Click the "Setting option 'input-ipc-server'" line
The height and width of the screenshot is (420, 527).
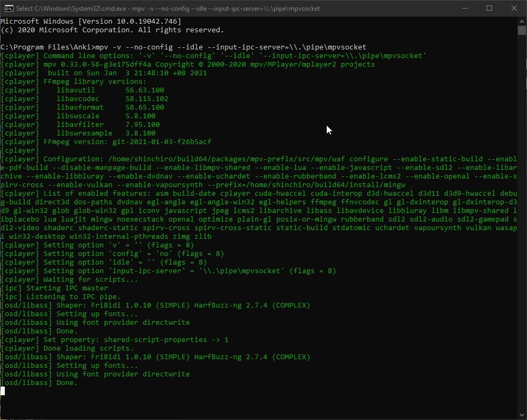coord(168,271)
